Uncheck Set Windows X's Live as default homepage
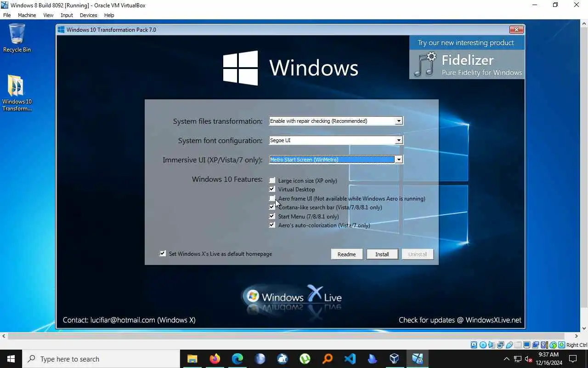 coord(163,253)
